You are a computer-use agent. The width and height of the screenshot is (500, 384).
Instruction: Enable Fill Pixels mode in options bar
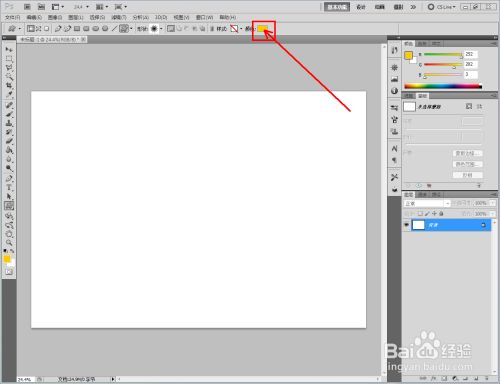47,29
